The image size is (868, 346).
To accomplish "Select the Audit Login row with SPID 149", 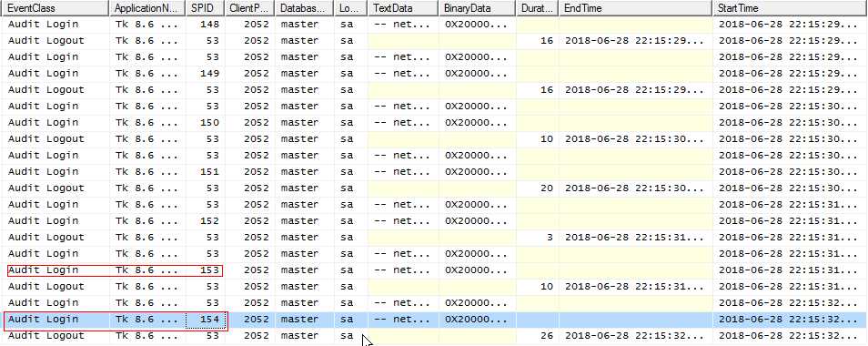I will coord(433,74).
